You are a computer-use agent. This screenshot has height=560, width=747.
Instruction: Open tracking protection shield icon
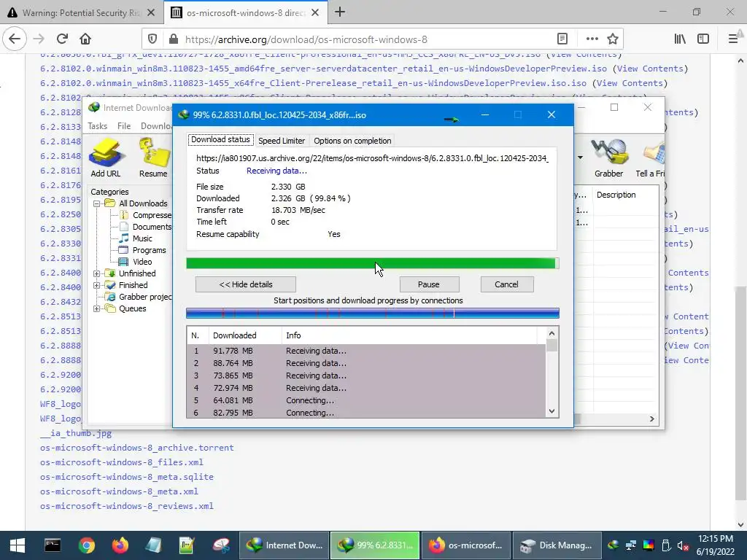click(x=152, y=39)
